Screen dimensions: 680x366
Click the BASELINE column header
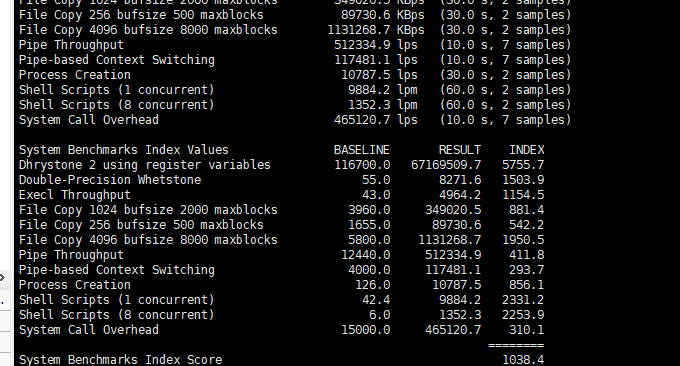coord(362,150)
